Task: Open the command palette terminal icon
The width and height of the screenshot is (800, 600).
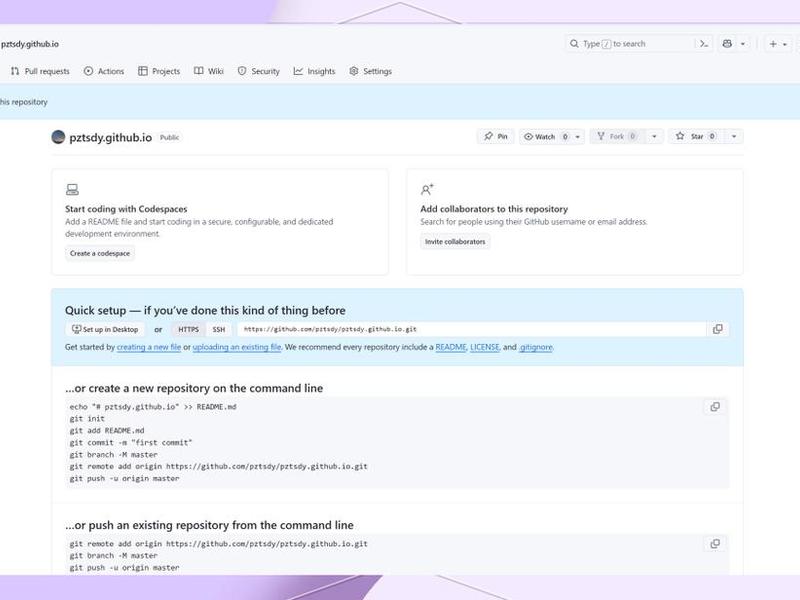Action: [704, 44]
